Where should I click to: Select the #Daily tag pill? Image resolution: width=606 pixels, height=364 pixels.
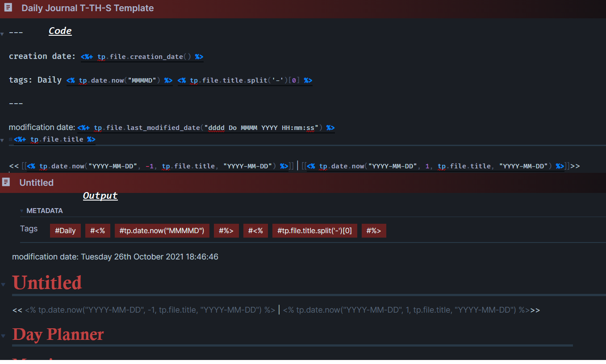coord(65,230)
